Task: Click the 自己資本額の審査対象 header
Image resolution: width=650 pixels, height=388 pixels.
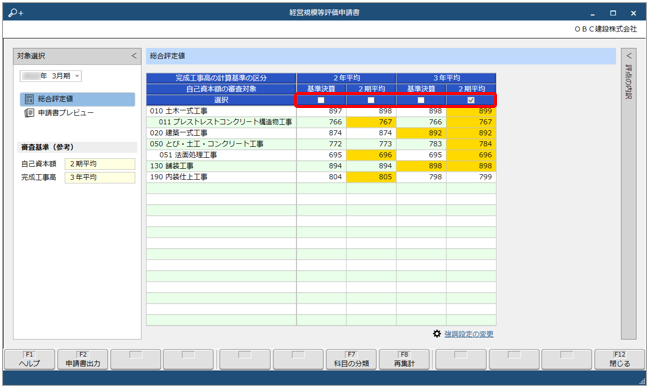Action: coord(221,89)
